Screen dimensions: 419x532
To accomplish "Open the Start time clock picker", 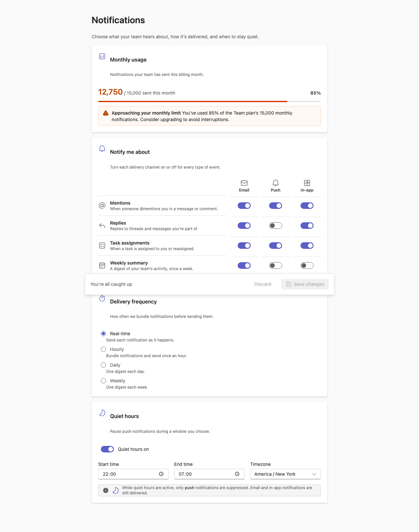I will coord(161,474).
